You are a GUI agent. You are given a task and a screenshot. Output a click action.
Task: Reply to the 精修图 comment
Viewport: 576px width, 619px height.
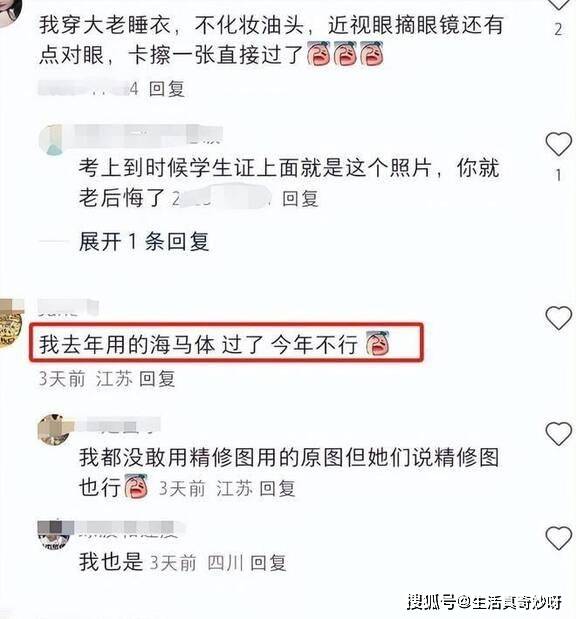tap(277, 488)
